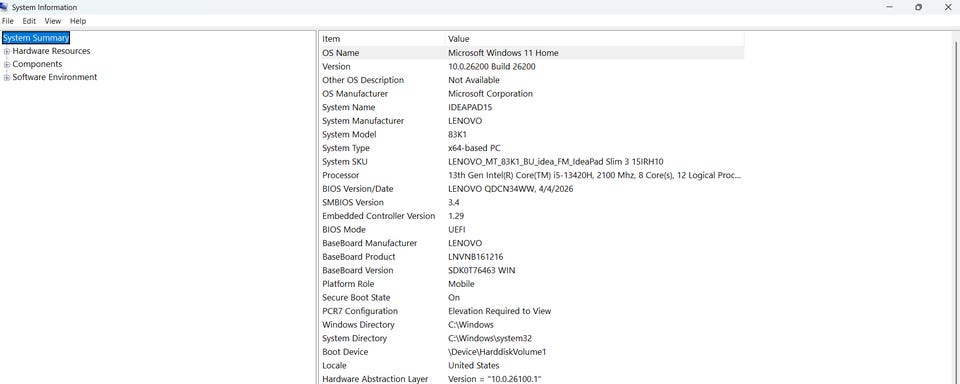Select the Version row label
Viewport: 960px width, 384px height.
point(337,67)
